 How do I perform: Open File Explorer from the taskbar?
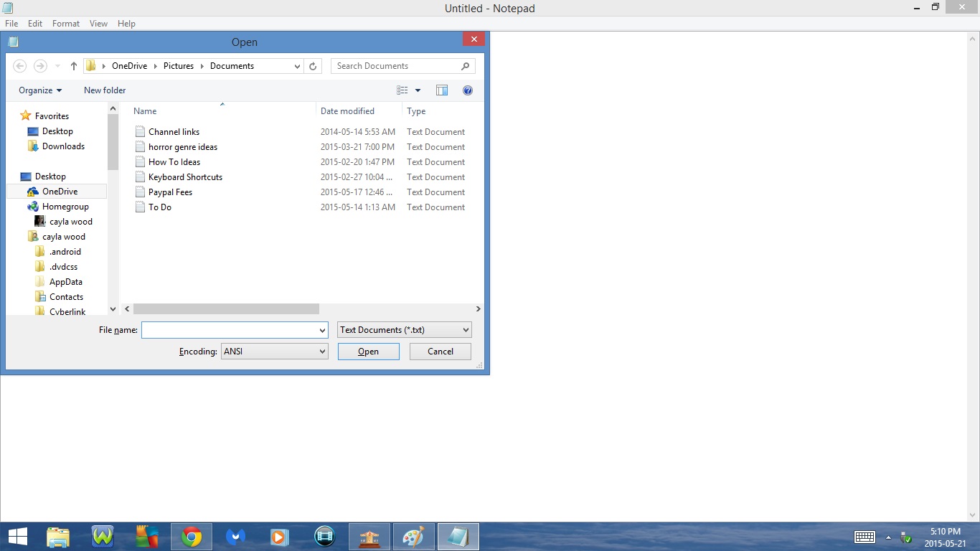[58, 537]
